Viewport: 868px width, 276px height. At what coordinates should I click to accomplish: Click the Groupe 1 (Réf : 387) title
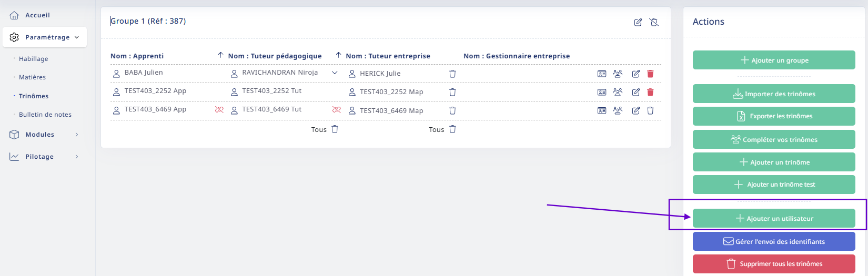tap(148, 21)
